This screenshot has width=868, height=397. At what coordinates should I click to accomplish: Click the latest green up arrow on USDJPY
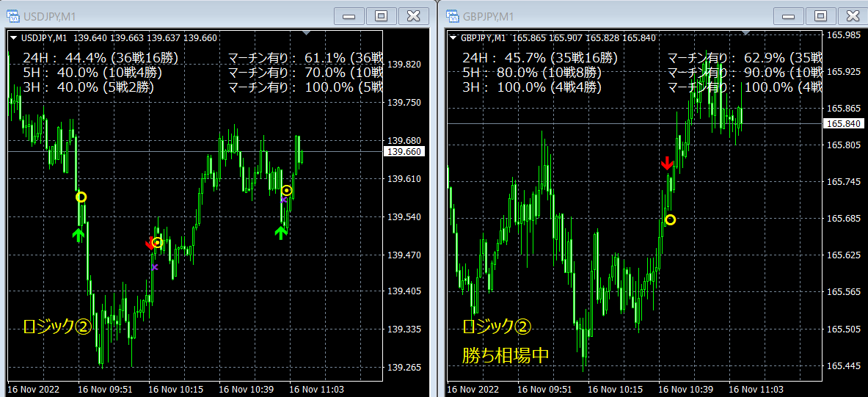pos(280,232)
